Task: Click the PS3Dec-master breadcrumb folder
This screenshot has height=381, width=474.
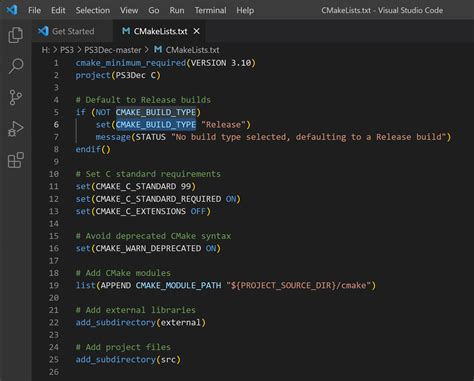Action: click(113, 50)
